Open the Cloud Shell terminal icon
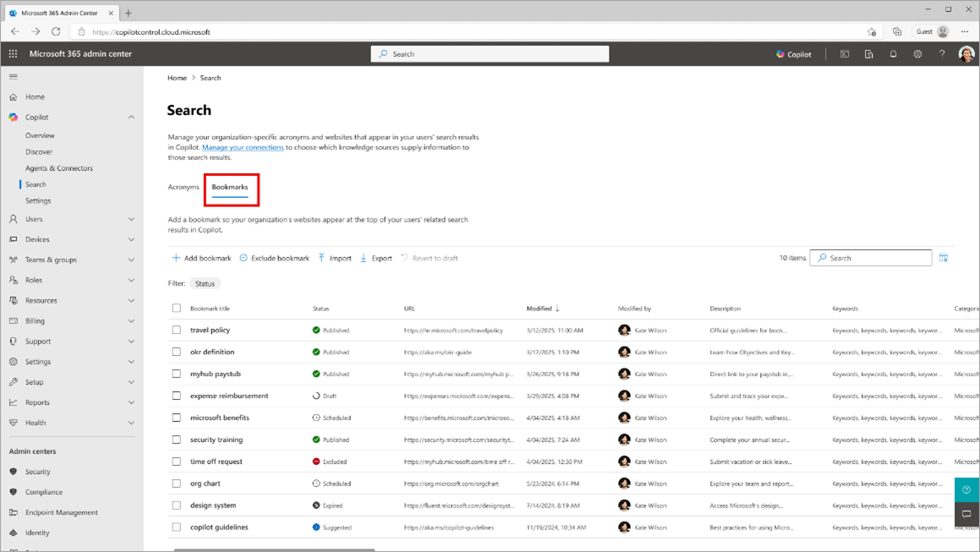Image resolution: width=980 pixels, height=552 pixels. (845, 54)
